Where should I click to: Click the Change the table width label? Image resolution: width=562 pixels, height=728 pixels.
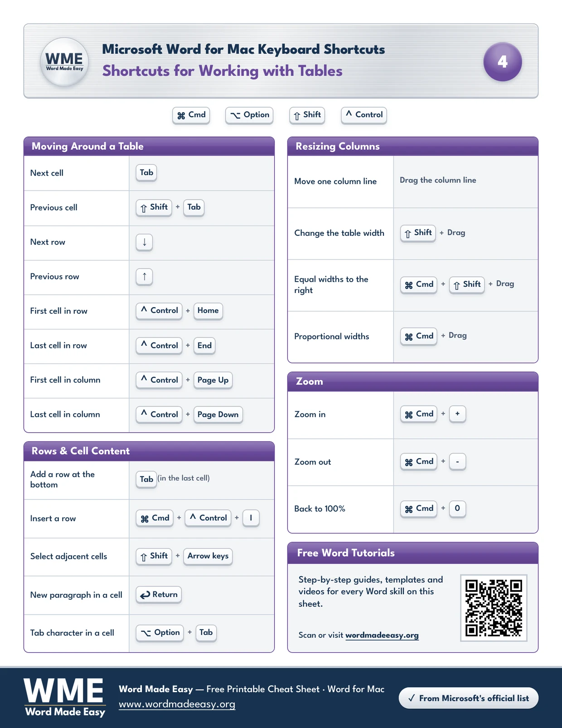(x=339, y=233)
